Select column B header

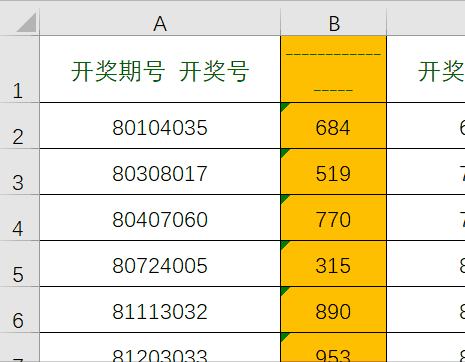[x=334, y=22]
